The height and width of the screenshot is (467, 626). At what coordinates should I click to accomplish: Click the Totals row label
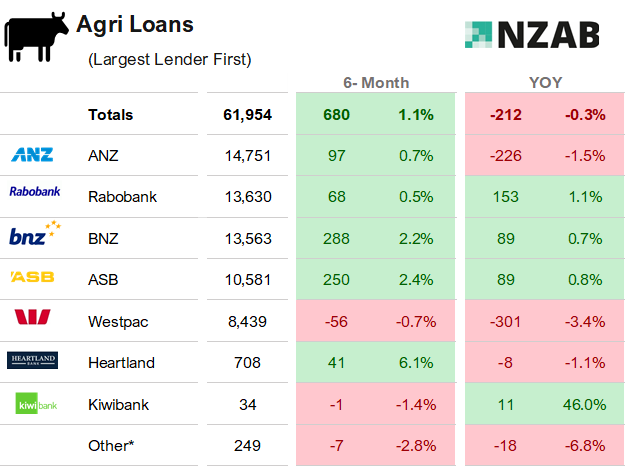pos(110,115)
